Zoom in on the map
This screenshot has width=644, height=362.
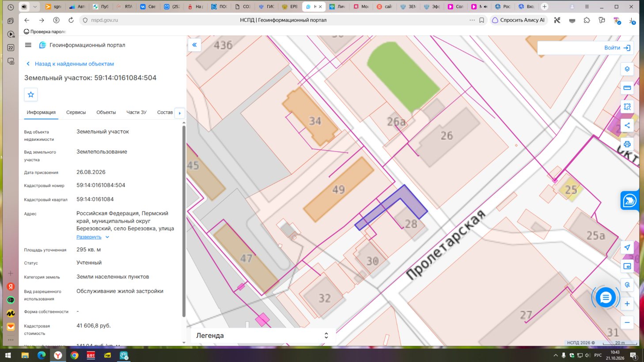627,304
